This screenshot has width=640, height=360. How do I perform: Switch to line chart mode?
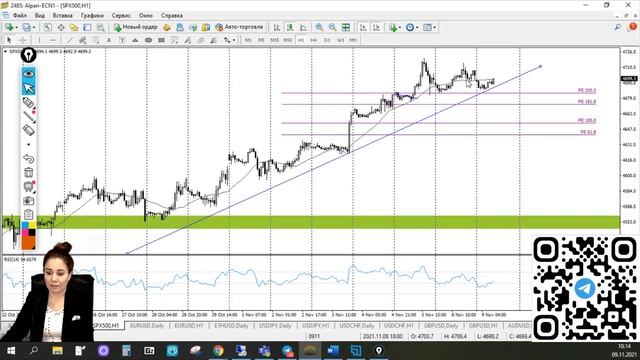303,27
